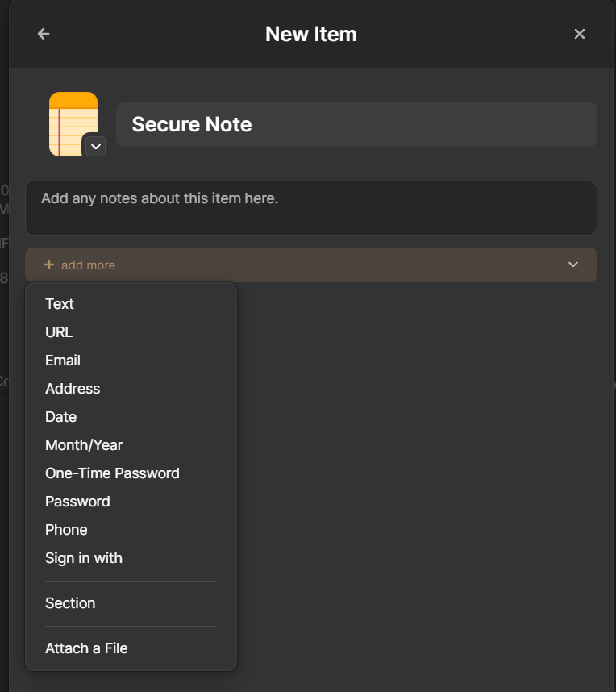Add an Email field
The image size is (616, 692).
(63, 361)
